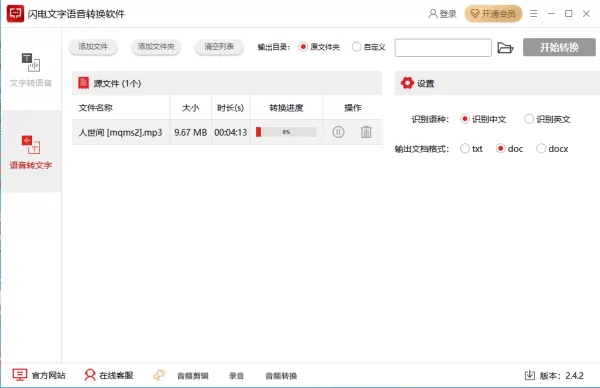Click the download update icon near version
600x388 pixels.
[x=530, y=375]
